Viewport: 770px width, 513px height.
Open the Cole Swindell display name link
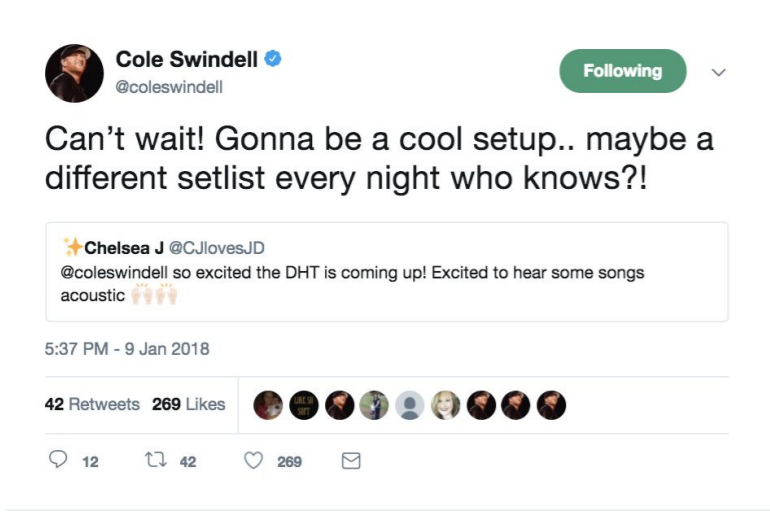pos(187,59)
